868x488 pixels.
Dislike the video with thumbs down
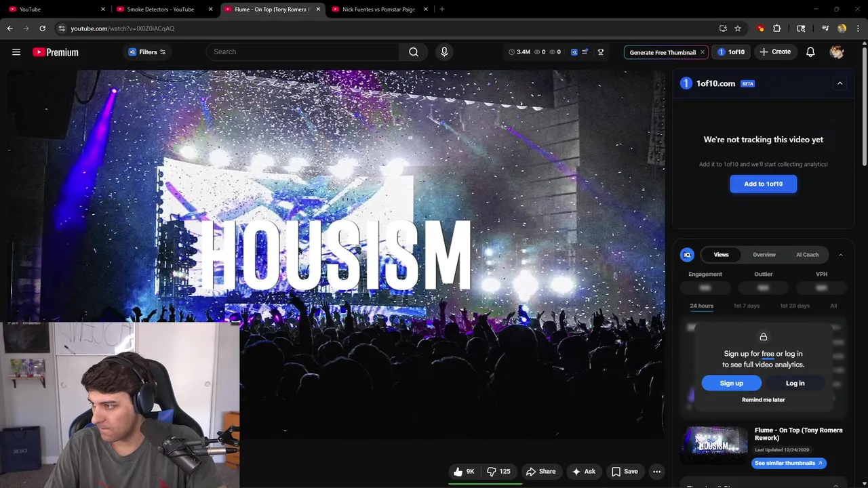tap(499, 472)
